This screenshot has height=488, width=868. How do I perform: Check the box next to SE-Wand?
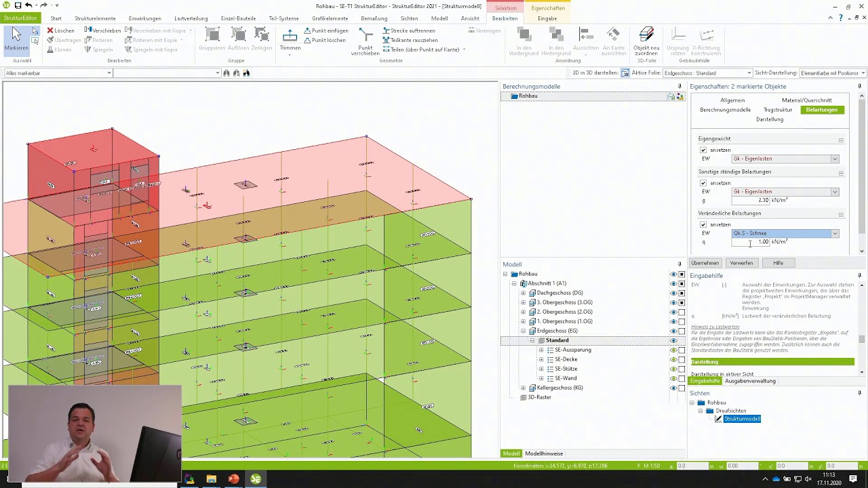pyautogui.click(x=682, y=378)
